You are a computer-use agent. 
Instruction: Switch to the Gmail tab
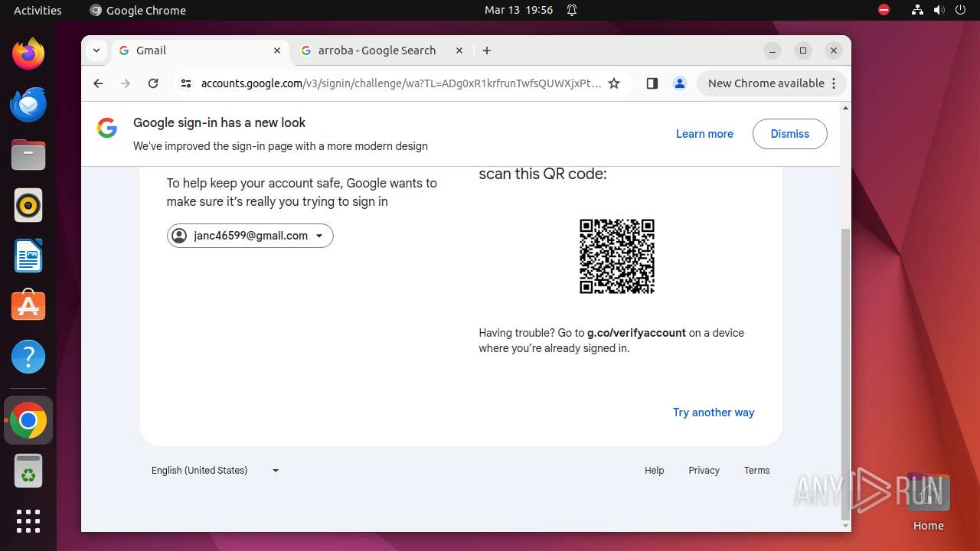(x=201, y=51)
